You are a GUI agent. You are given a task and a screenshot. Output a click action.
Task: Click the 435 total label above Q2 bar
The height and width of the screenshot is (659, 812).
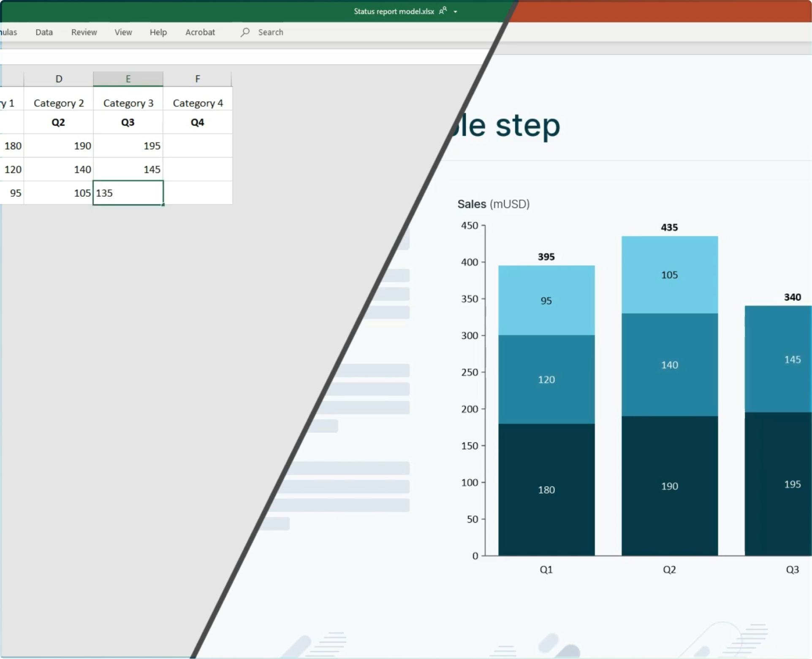pos(669,227)
